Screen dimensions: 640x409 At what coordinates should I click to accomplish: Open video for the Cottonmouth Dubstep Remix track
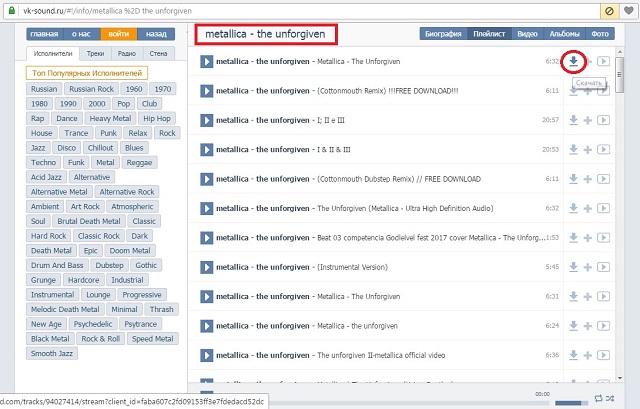click(603, 179)
